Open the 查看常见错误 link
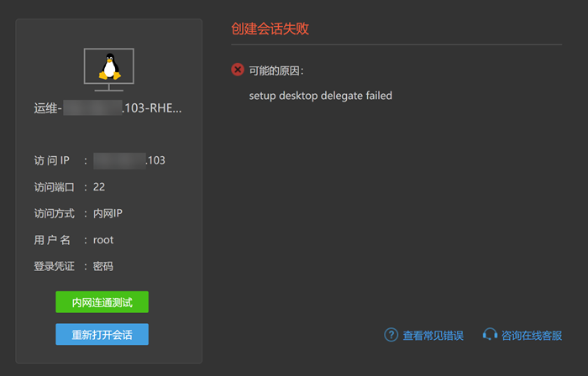 (x=433, y=336)
